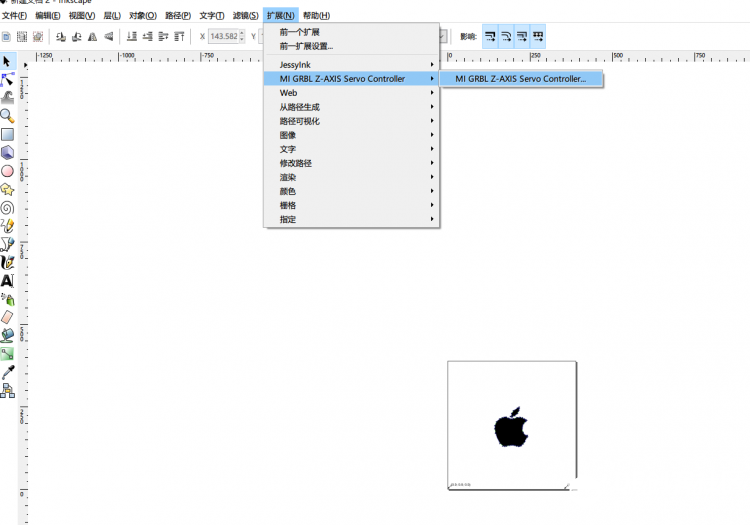Select the Connector diagram tool

pyautogui.click(x=7, y=391)
